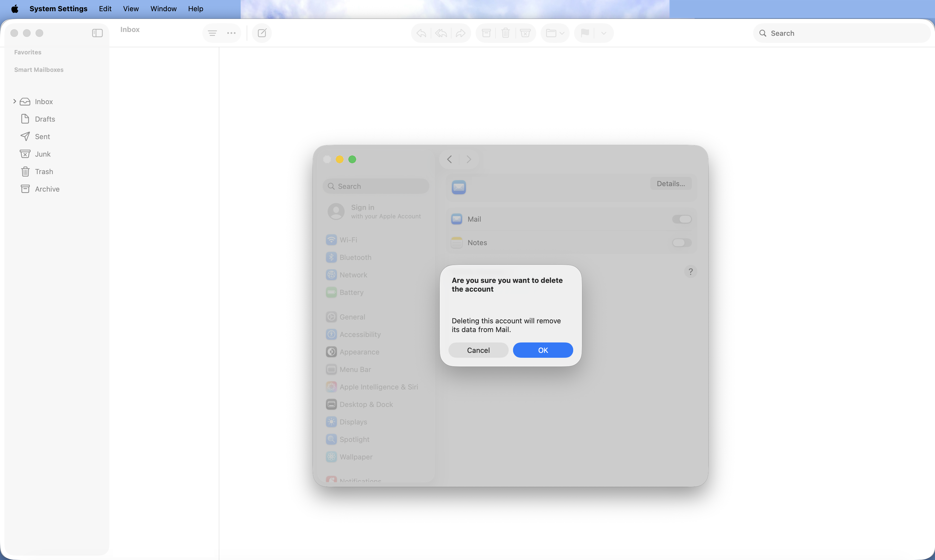This screenshot has width=935, height=560.
Task: Click the Archive box icon in Mail toolbar
Action: coord(486,33)
